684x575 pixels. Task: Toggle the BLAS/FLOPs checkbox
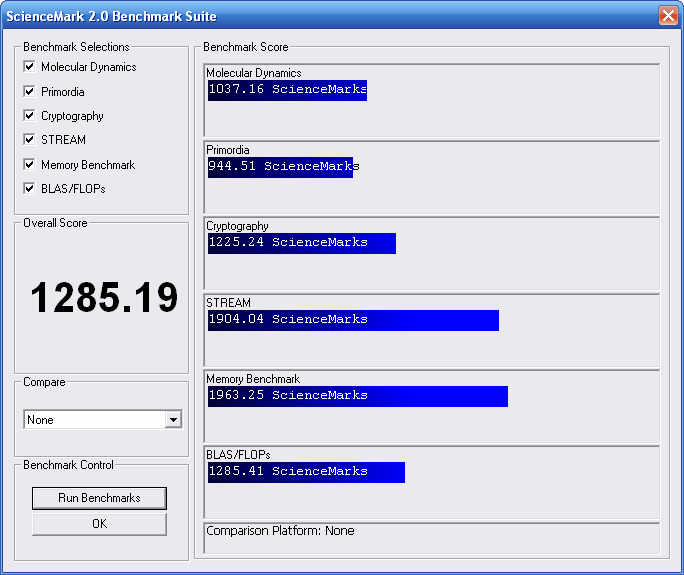29,188
